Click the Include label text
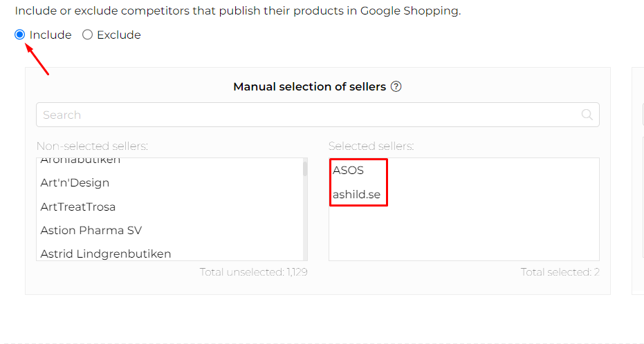 click(x=50, y=35)
